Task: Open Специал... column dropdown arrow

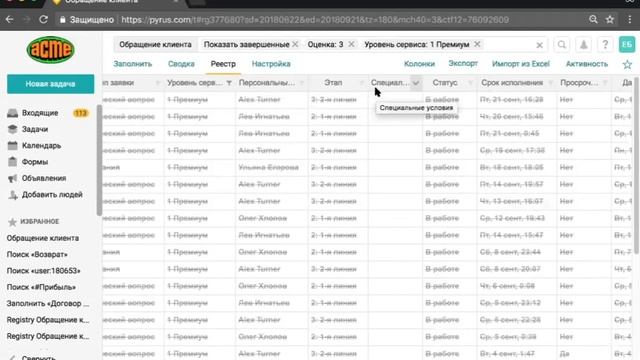Action: (416, 83)
